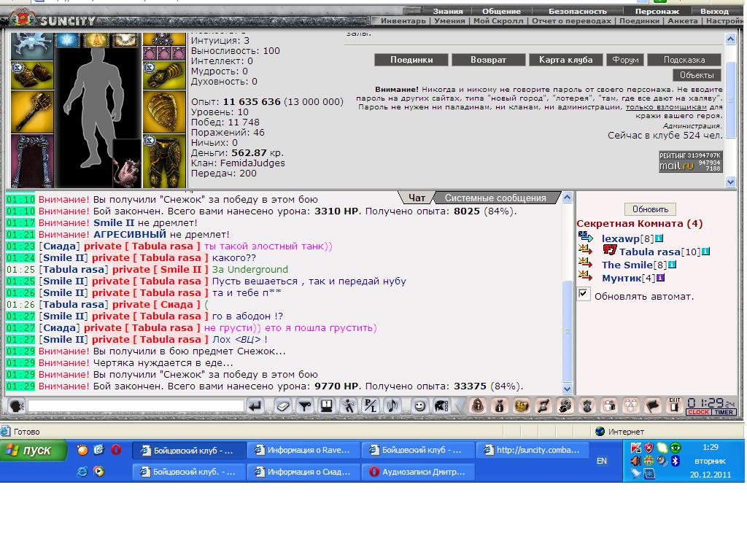Click the Объекты button
Screen dimensions: 747x560
click(697, 75)
